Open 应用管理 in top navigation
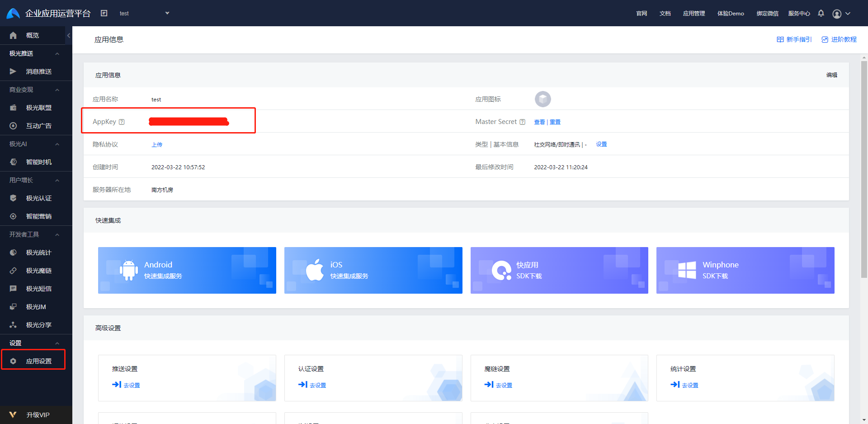 pos(694,14)
